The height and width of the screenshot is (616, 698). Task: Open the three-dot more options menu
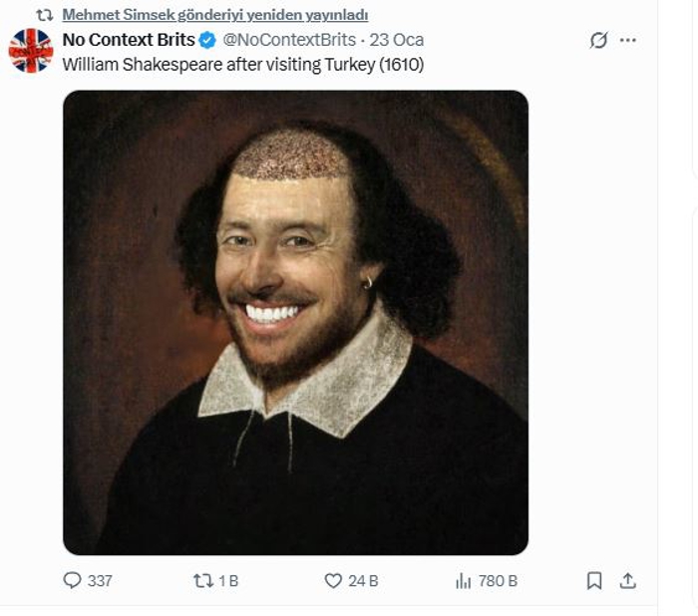pos(628,41)
